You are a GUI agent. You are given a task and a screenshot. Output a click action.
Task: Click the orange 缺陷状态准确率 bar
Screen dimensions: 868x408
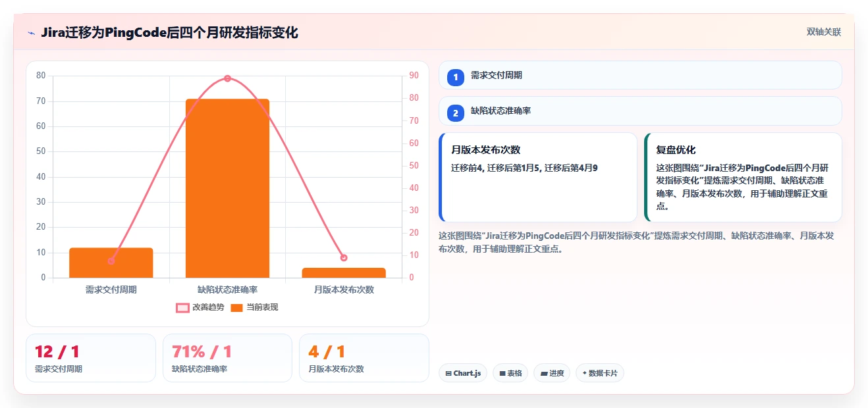[227, 188]
